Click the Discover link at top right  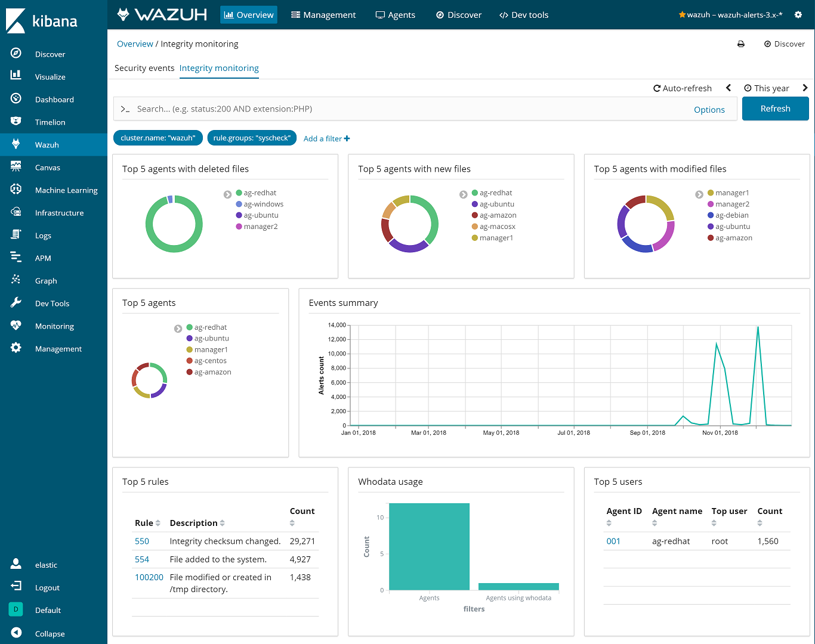(x=785, y=44)
